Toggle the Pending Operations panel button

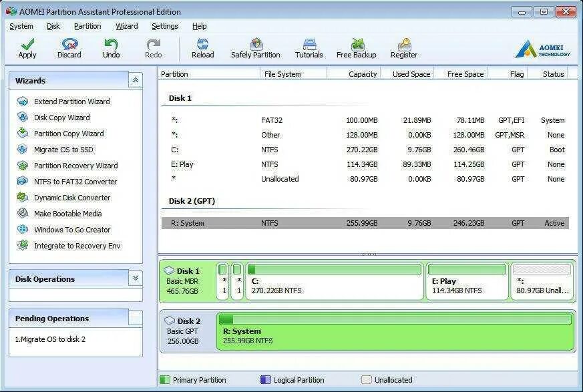(x=136, y=318)
